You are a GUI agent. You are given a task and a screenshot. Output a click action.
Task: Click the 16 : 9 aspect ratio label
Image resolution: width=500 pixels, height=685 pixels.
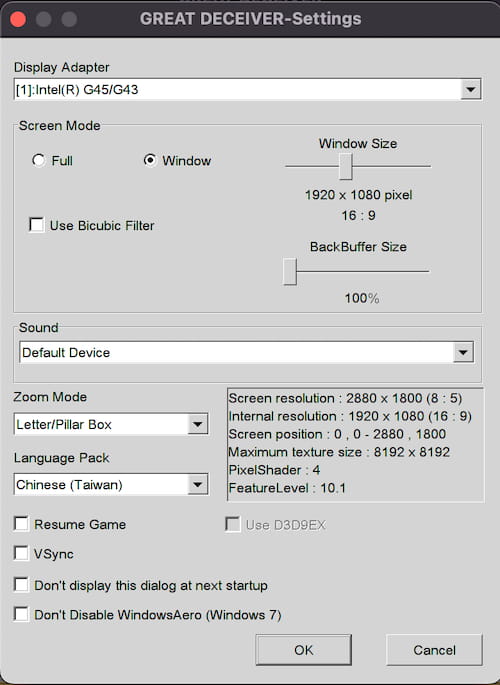click(359, 215)
